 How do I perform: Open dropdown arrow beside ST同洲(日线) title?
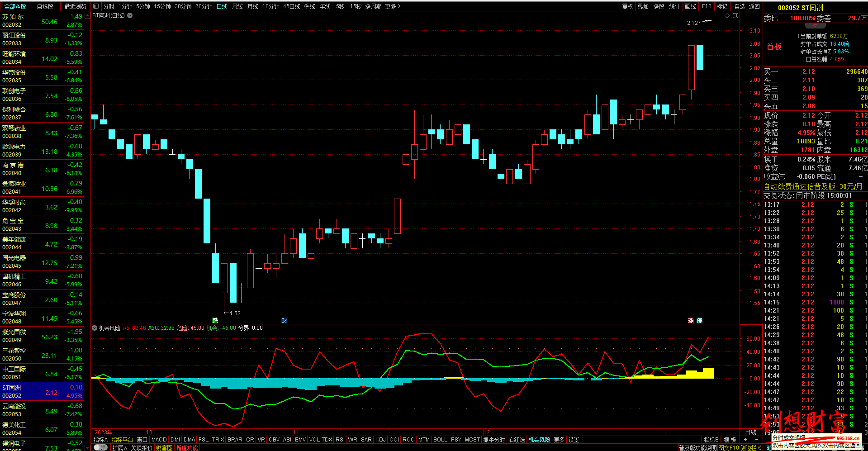[x=130, y=15]
